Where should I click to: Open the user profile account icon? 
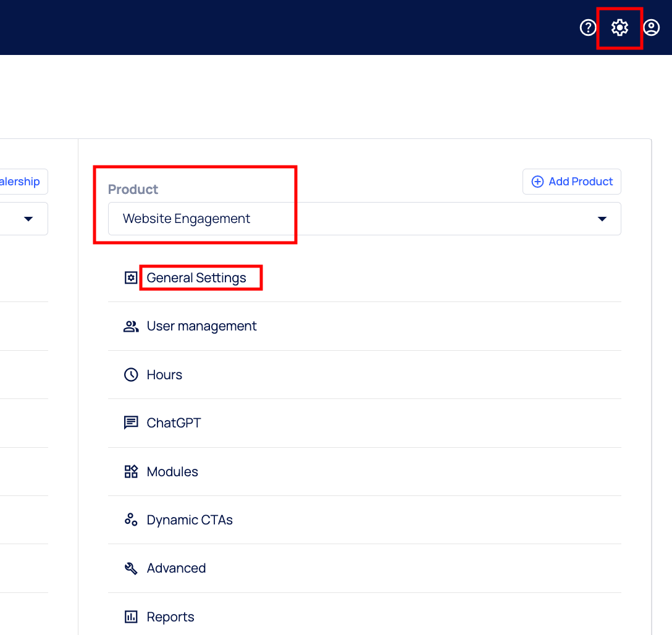(652, 27)
